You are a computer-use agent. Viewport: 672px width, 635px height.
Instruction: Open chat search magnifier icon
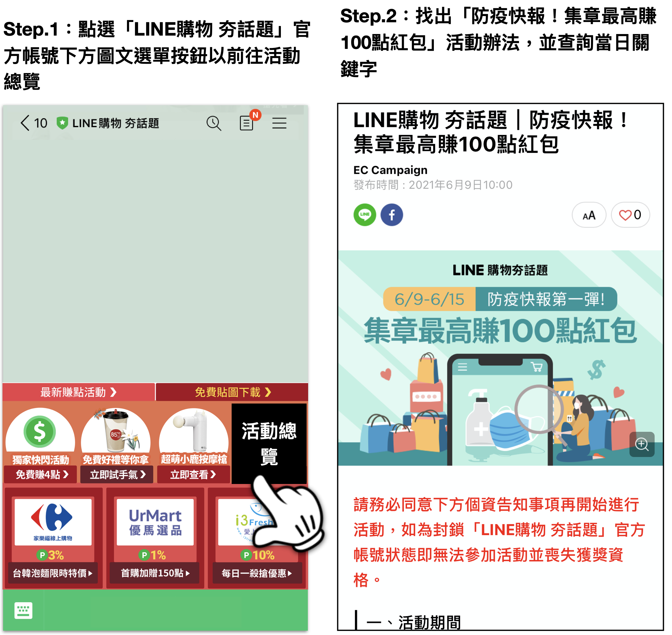tap(214, 123)
